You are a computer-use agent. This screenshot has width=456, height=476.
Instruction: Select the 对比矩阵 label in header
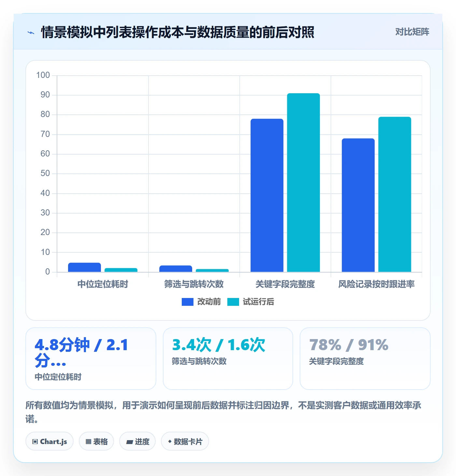coord(412,32)
